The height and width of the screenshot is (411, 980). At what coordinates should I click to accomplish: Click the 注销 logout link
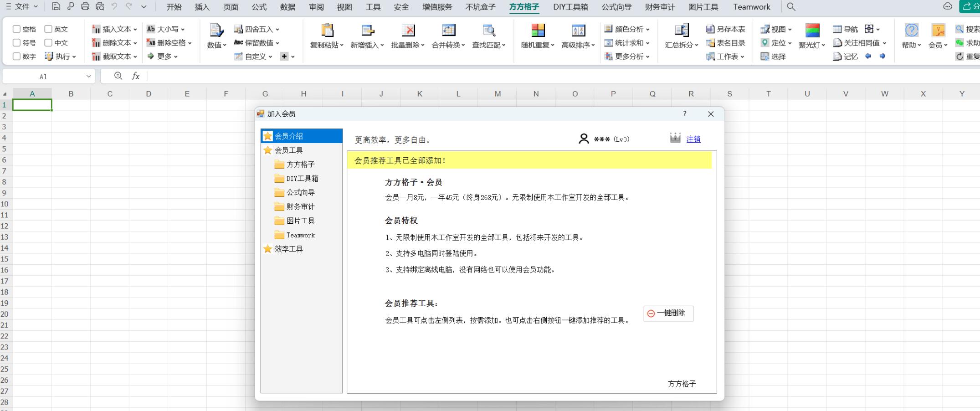point(693,139)
